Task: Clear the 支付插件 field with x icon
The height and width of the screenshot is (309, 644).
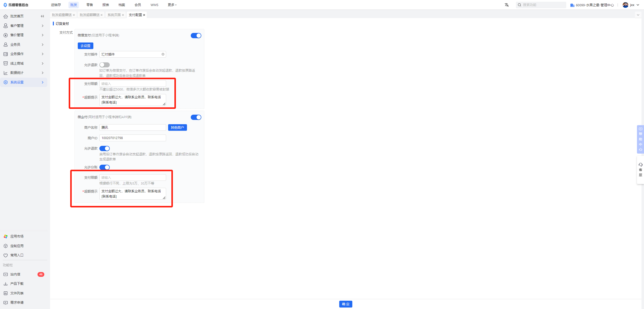Action: click(163, 54)
